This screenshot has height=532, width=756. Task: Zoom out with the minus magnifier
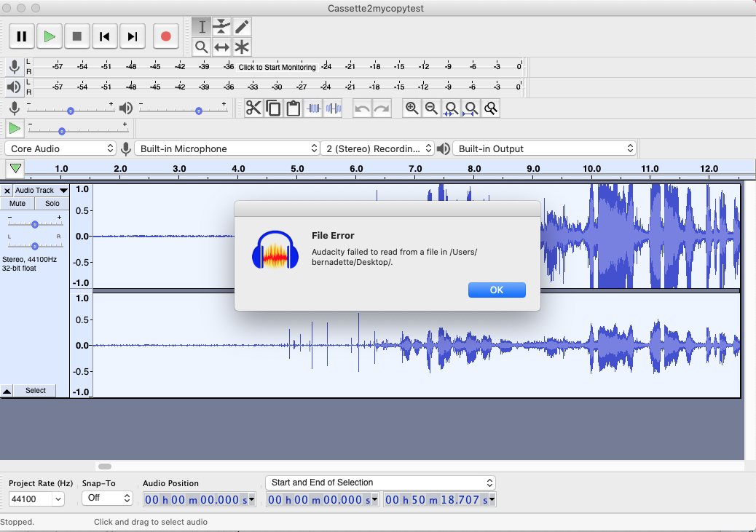coord(431,108)
